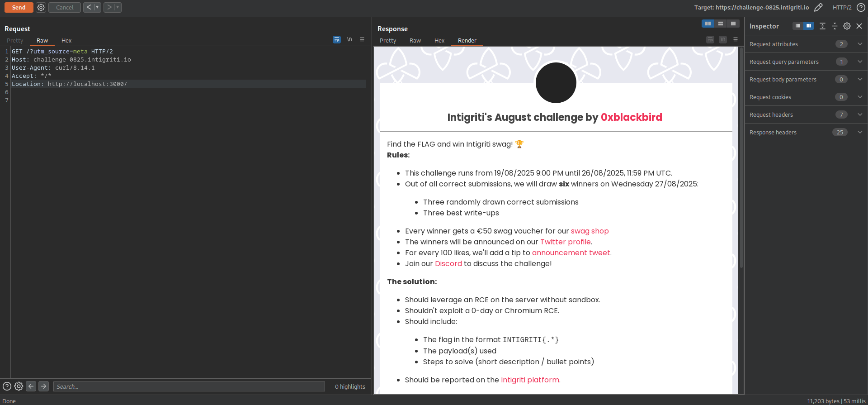Click the orange Send button
Screen dimensions: 868x405
pyautogui.click(x=19, y=7)
